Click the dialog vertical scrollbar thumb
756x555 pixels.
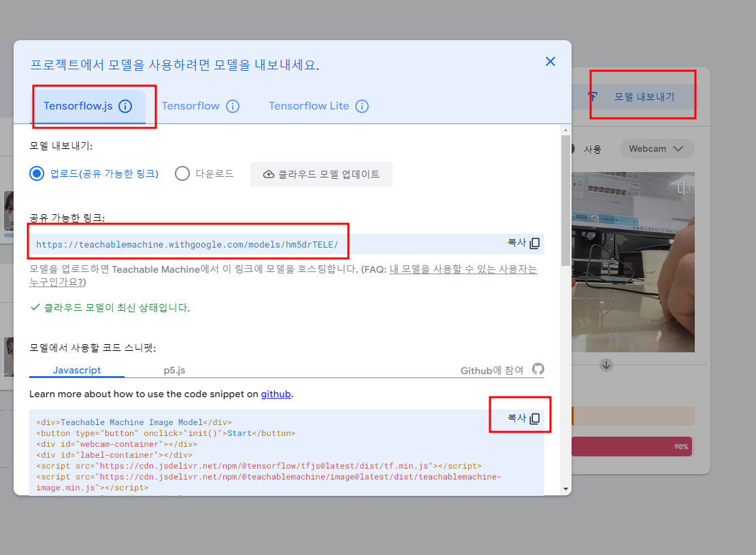click(x=565, y=201)
